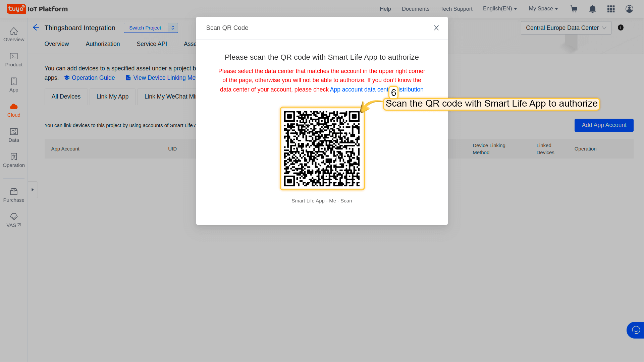Open the App sidebar icon
Image resolution: width=644 pixels, height=362 pixels.
click(14, 85)
